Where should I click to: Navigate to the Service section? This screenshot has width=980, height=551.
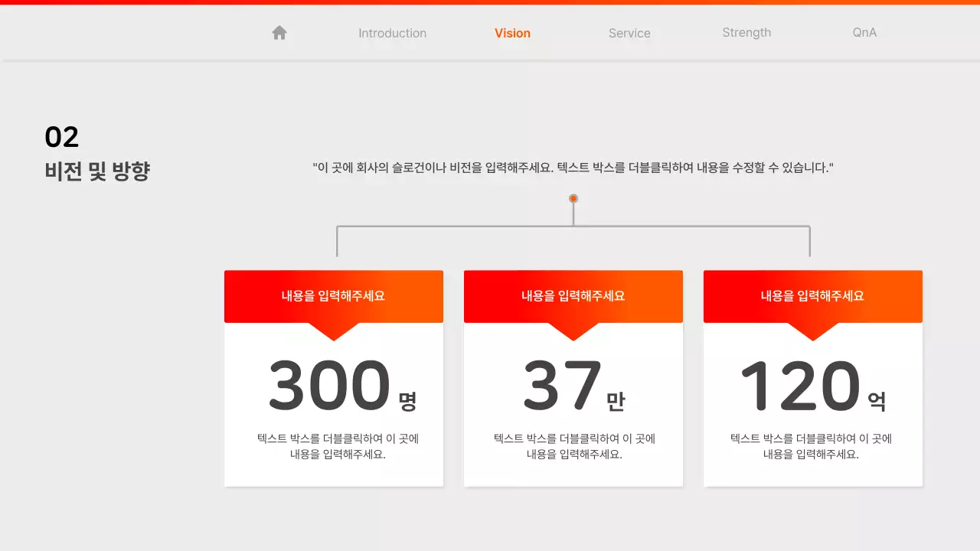[629, 33]
